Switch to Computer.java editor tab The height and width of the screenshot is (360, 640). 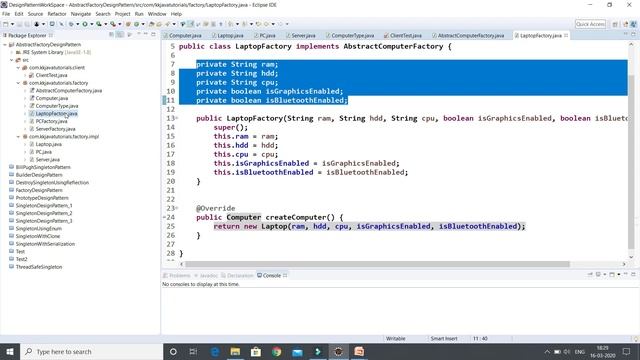coord(182,36)
